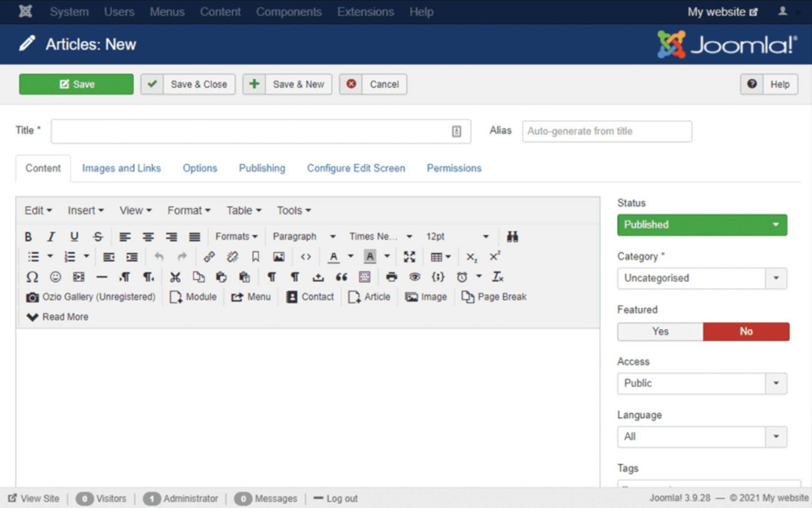This screenshot has width=812, height=508.
Task: Toggle bold formatting in editor toolbar
Action: point(28,237)
